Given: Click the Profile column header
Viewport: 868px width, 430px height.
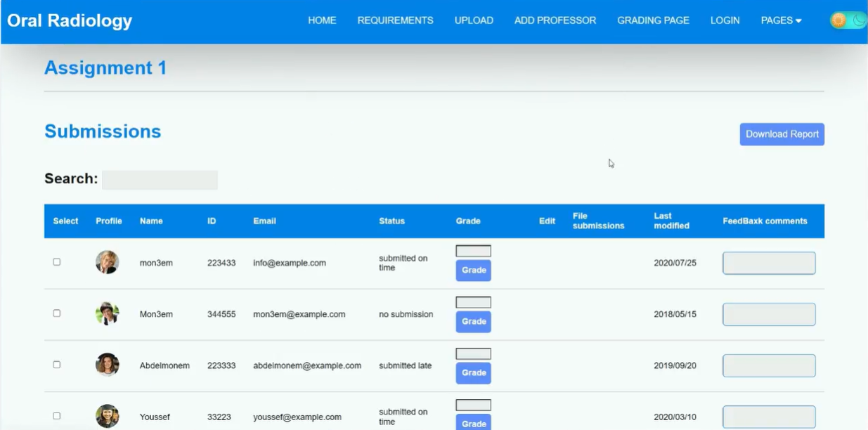Looking at the screenshot, I should (109, 221).
